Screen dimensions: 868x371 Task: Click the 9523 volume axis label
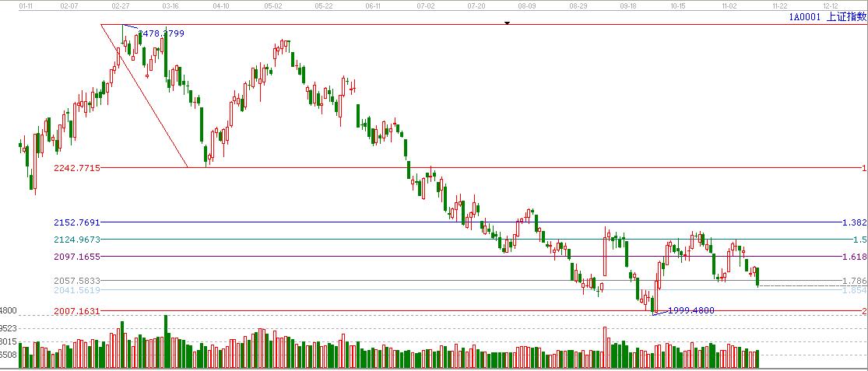(x=9, y=328)
